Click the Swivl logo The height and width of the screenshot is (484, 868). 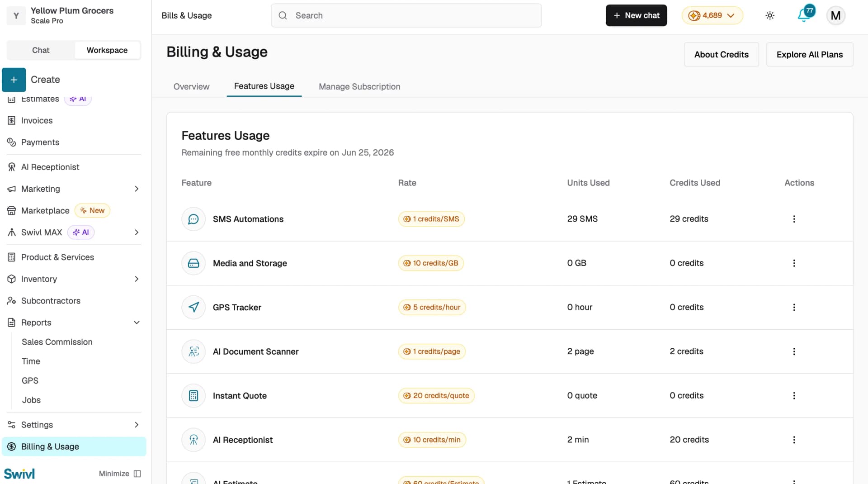pos(19,474)
